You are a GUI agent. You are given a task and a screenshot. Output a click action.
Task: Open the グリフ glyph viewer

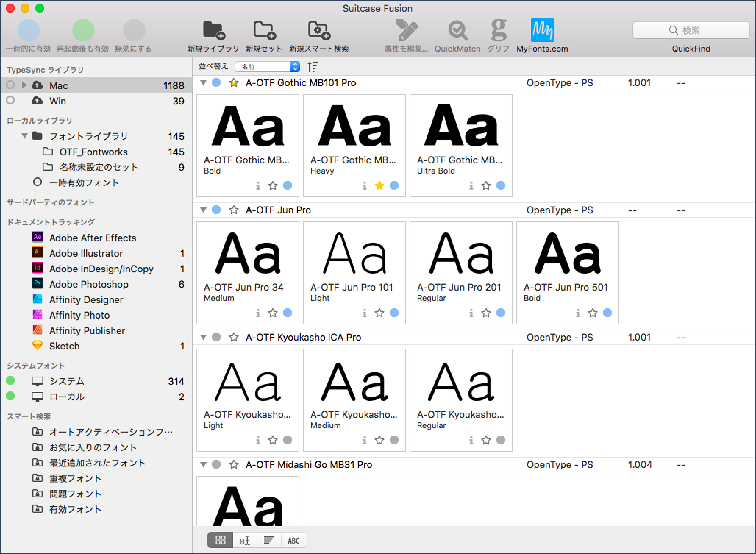point(499,30)
